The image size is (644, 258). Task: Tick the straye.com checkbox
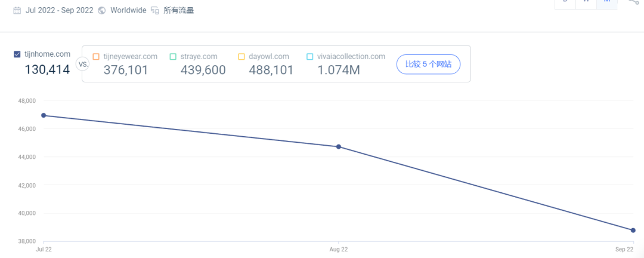[x=173, y=57]
